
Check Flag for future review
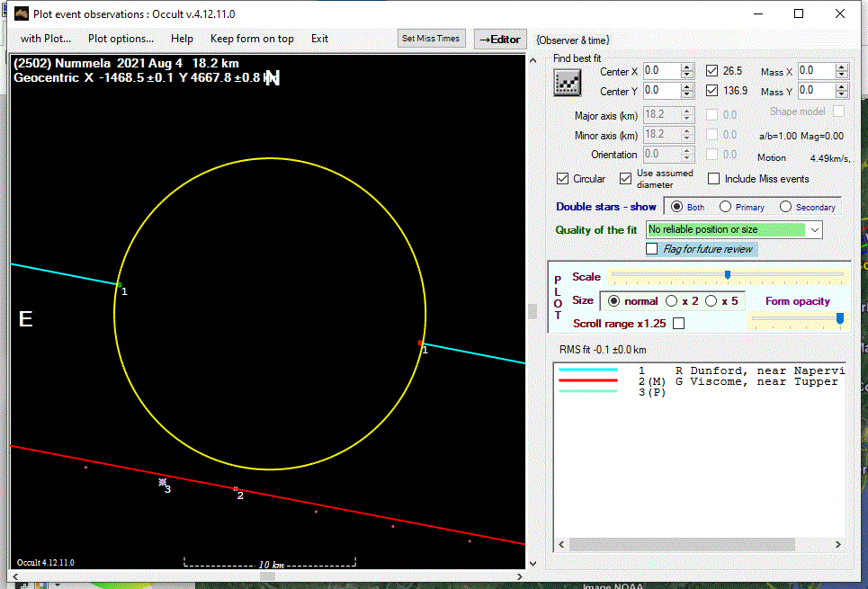652,249
